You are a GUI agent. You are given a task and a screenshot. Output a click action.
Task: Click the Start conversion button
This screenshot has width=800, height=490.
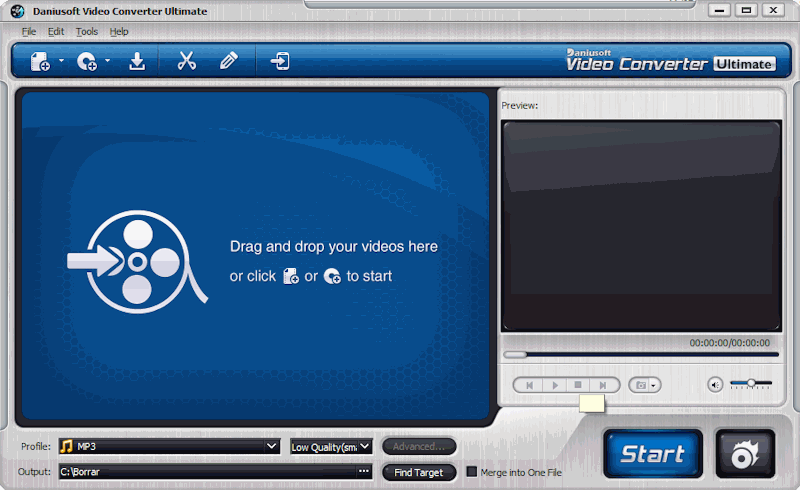click(x=653, y=454)
